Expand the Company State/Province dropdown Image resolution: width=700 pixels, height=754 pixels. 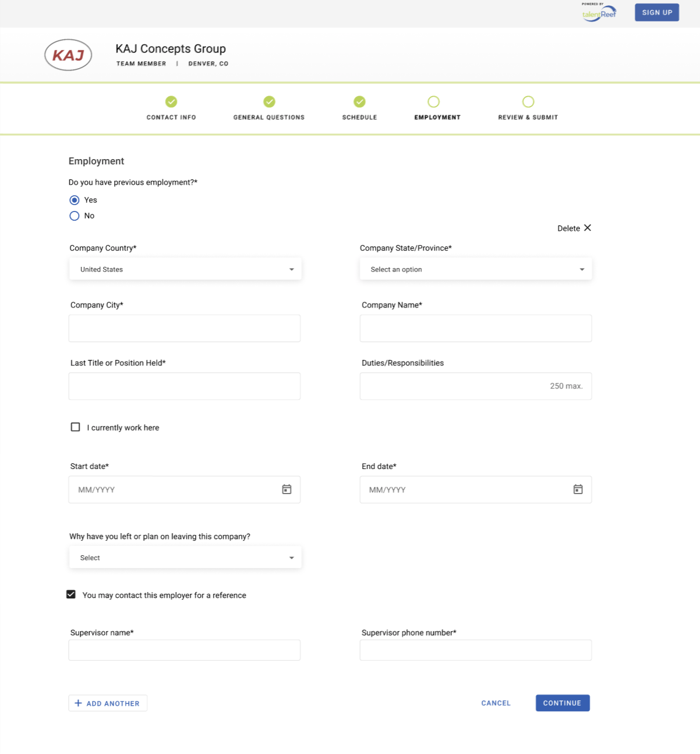[x=476, y=269]
